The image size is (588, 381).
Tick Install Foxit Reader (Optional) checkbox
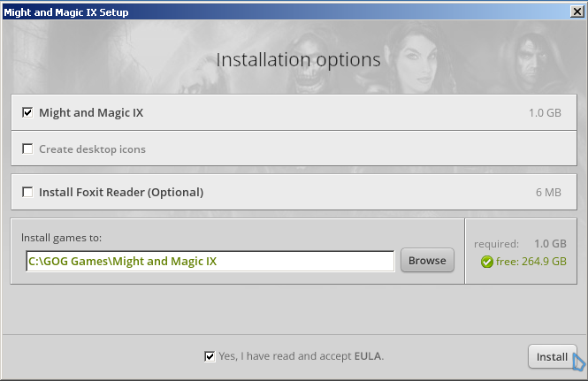27,192
